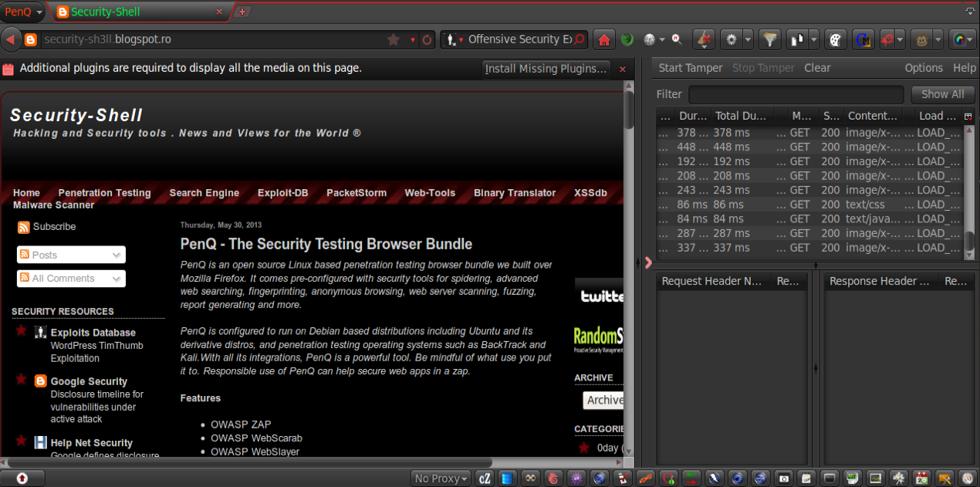Click the funnel filter toolbar icon
Viewport: 980px width, 487px height.
(x=769, y=39)
